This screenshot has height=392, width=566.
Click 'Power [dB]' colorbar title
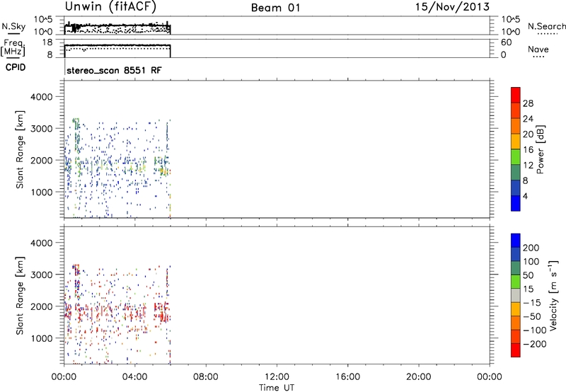click(540, 149)
